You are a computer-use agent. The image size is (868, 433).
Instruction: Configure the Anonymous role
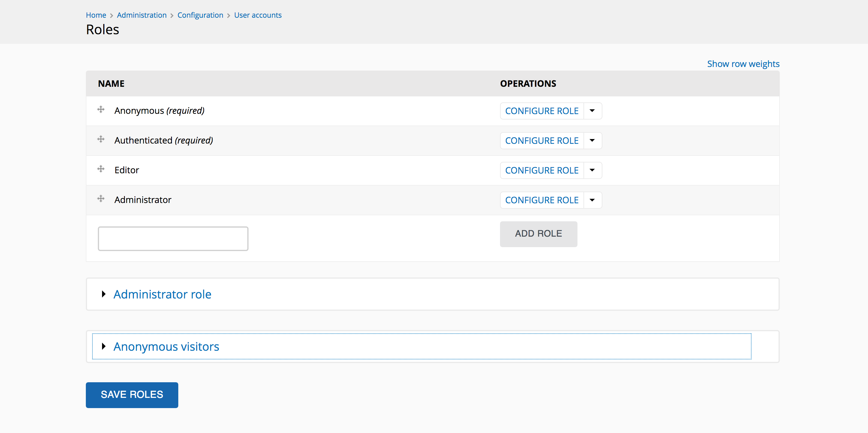click(x=542, y=111)
